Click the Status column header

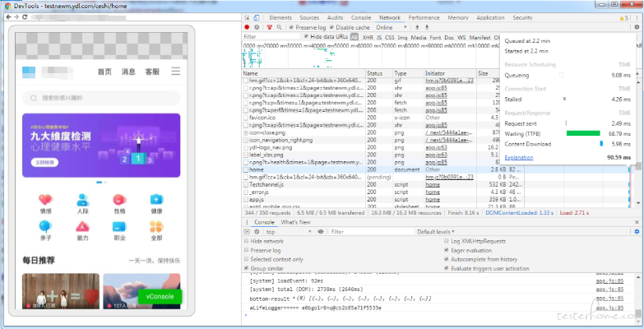[x=379, y=73]
